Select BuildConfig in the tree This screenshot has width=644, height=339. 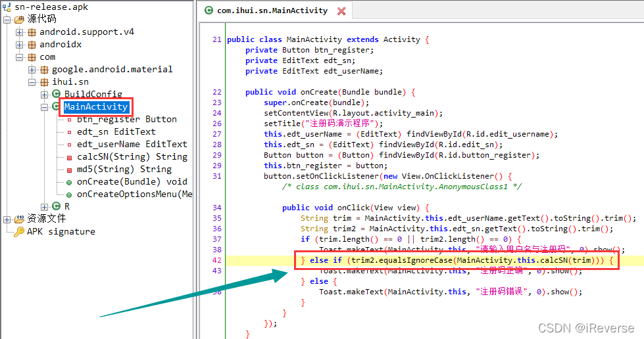[93, 94]
